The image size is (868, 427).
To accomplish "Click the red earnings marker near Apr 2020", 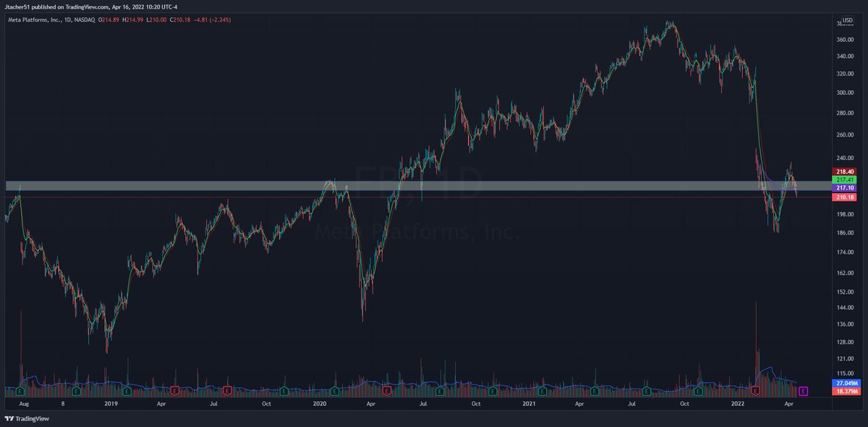I will click(x=387, y=391).
